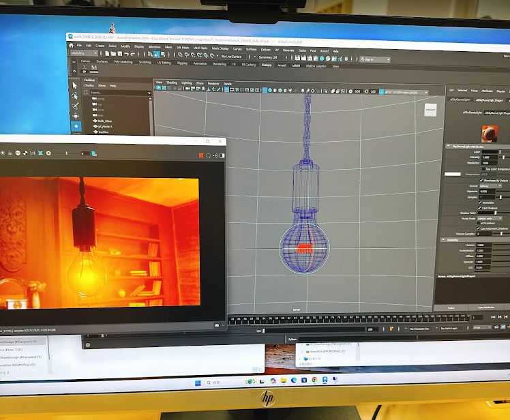Open Microsoft Edge from the taskbar
This screenshot has width=510, height=420.
[294, 380]
